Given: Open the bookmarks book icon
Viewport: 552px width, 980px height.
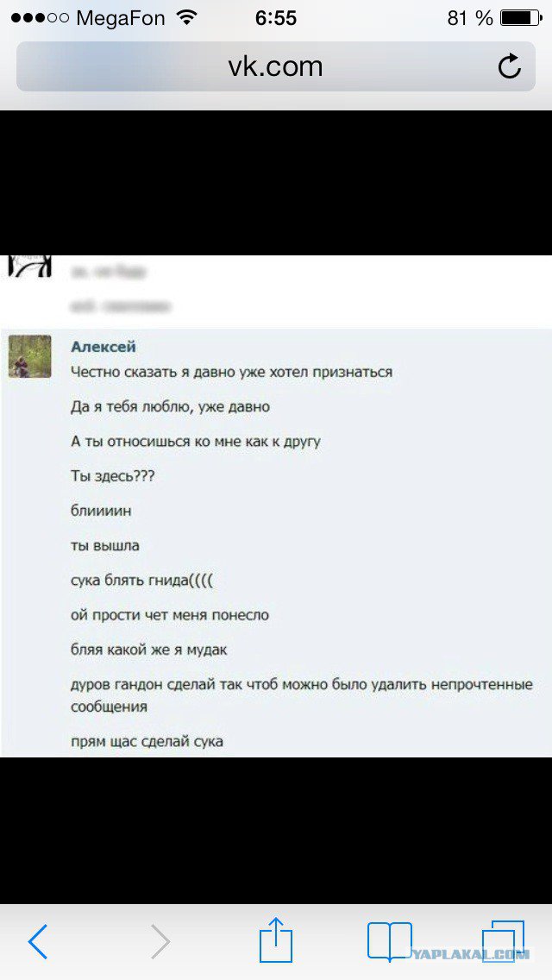Looking at the screenshot, I should (390, 941).
